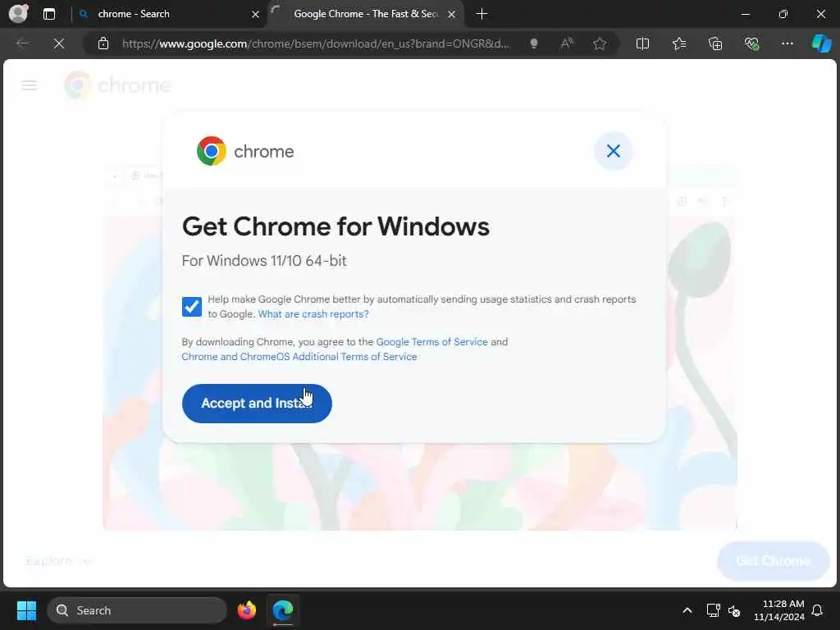Add this page to favorites star
The width and height of the screenshot is (840, 630).
(x=600, y=43)
